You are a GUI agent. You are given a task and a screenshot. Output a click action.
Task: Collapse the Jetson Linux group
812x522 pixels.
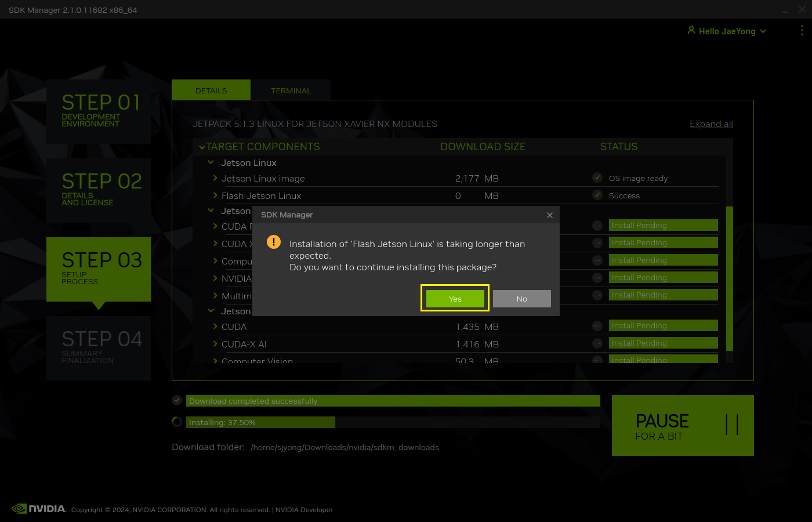[211, 162]
